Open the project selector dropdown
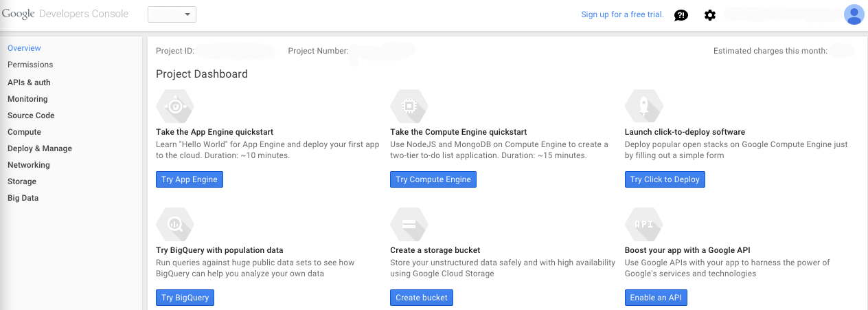 (172, 14)
